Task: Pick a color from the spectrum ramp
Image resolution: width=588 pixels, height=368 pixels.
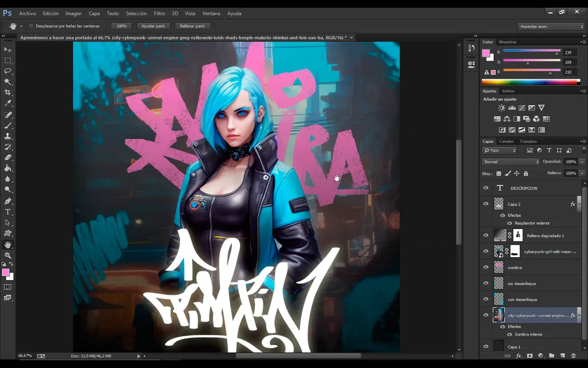Action: (531, 82)
